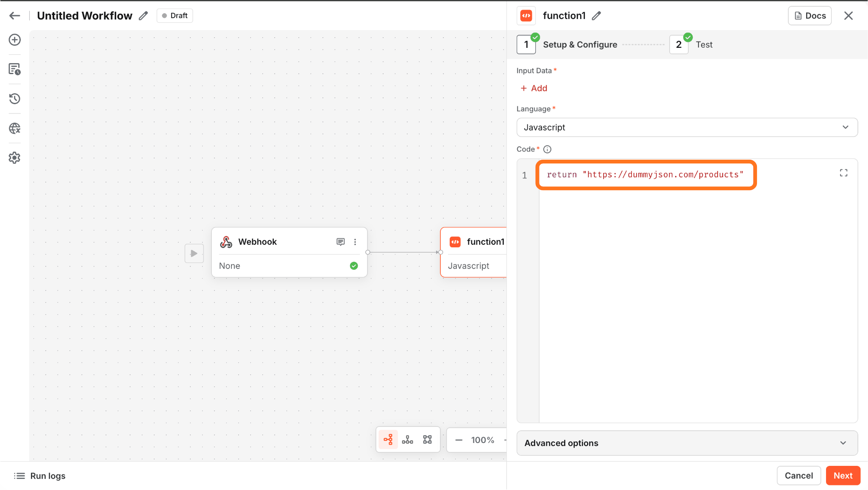Screen dimensions: 868x490
Task: Edit function1 name pencil icon
Action: coord(596,16)
